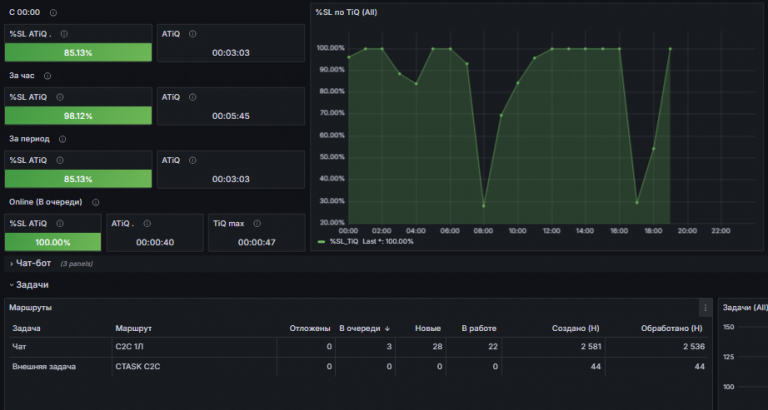Click the chart data point at 17:00
This screenshot has height=410, width=768.
[x=637, y=202]
